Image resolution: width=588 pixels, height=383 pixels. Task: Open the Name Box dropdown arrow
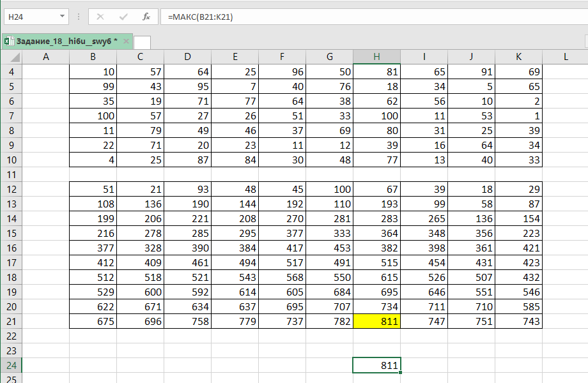coord(62,17)
